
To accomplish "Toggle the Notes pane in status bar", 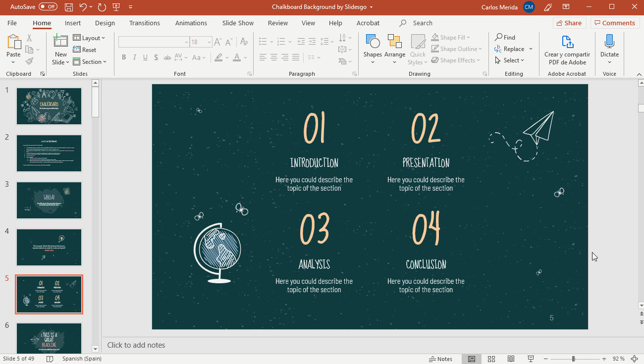I will (x=441, y=359).
